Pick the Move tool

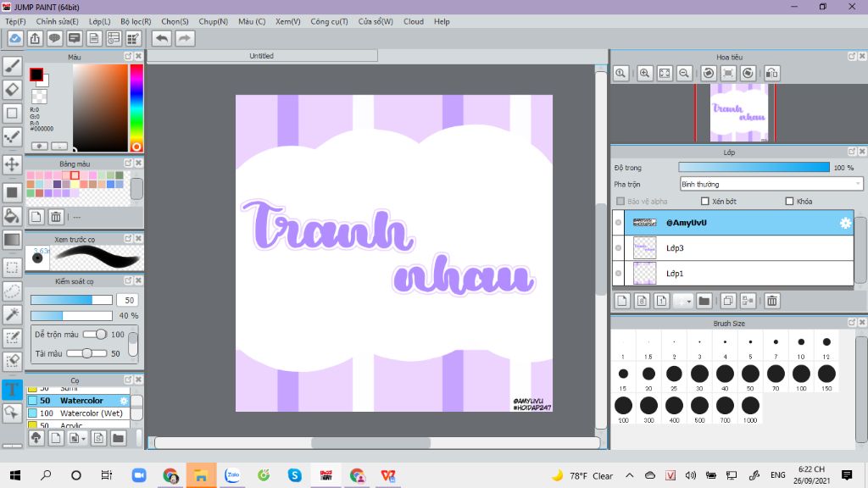coord(12,164)
